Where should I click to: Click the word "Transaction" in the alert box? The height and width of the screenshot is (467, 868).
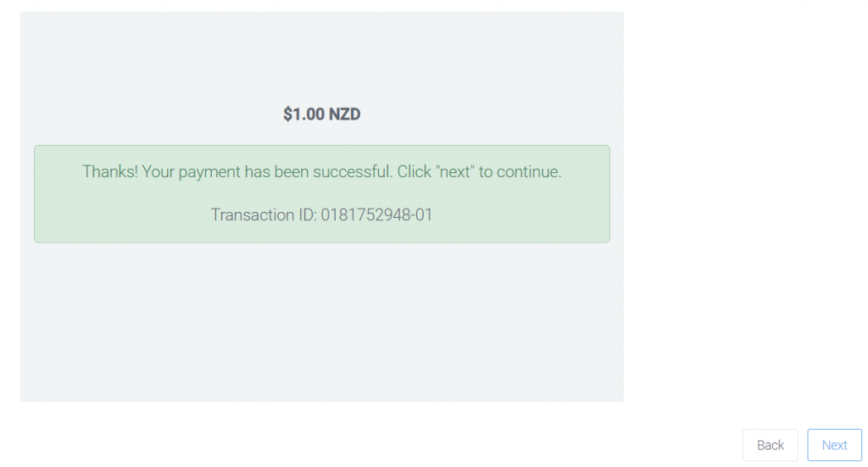click(253, 214)
